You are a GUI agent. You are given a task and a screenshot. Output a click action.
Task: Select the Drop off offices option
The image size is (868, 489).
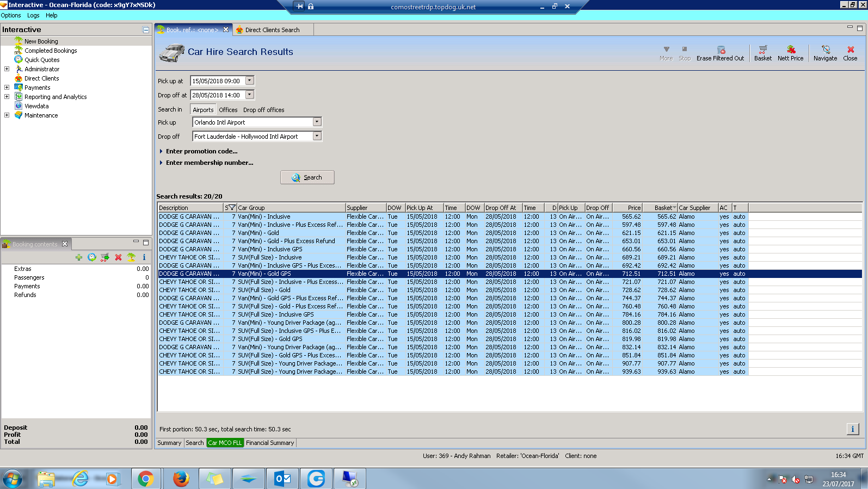point(263,110)
